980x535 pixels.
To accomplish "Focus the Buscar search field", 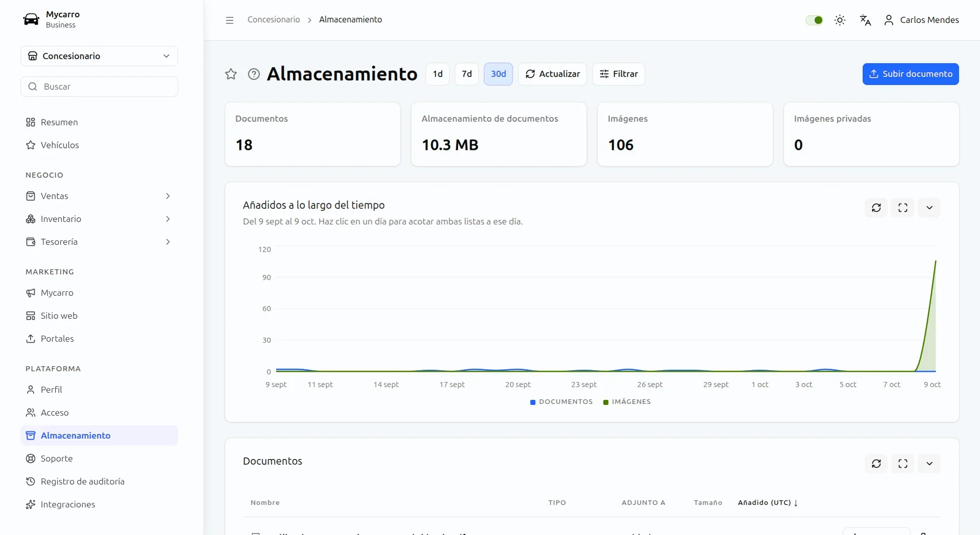I will coord(99,87).
